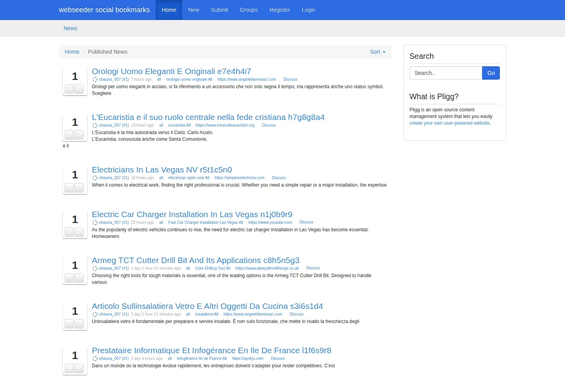Open the user avatar beside the L'Eucaristia post
The width and height of the screenshot is (565, 392).
tap(95, 125)
